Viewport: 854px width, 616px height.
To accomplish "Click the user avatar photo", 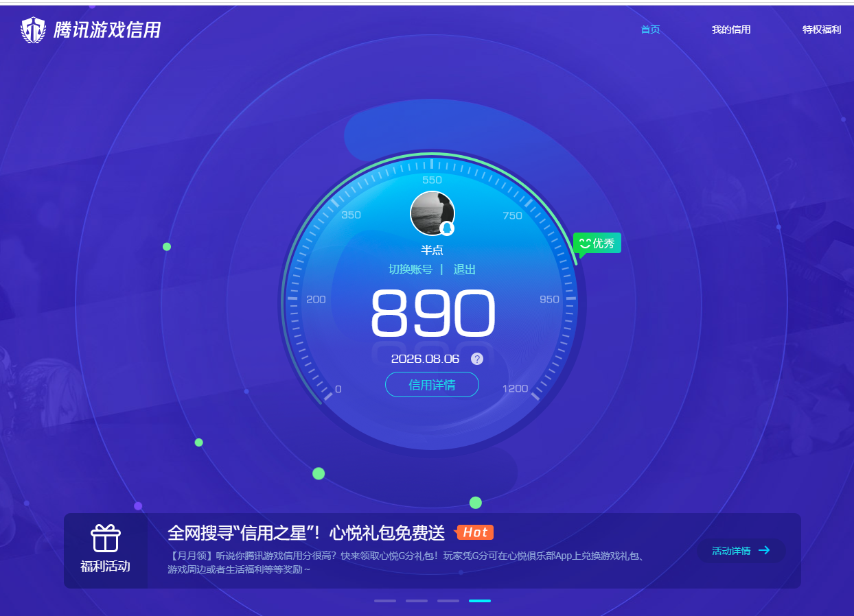I will point(432,213).
